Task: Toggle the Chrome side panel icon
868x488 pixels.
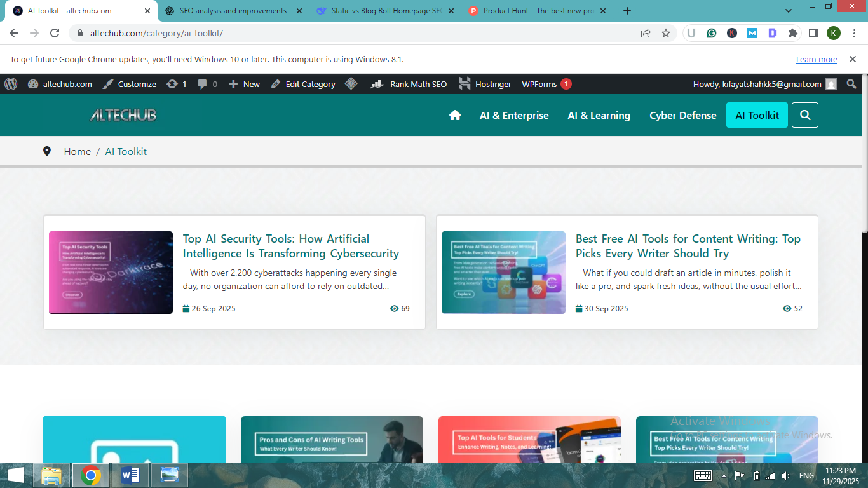Action: [x=813, y=33]
